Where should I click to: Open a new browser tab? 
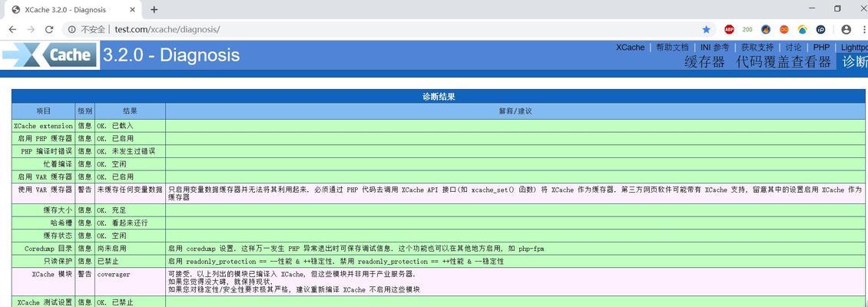pyautogui.click(x=154, y=9)
